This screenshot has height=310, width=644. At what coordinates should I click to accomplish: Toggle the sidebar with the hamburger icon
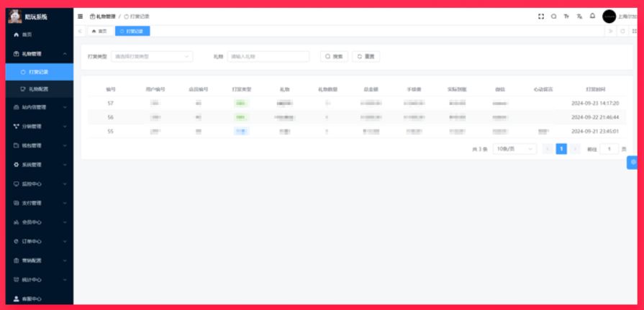coord(81,17)
